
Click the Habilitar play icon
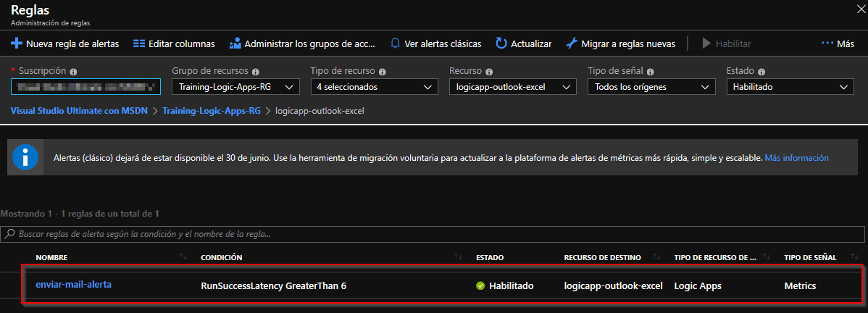tap(706, 43)
